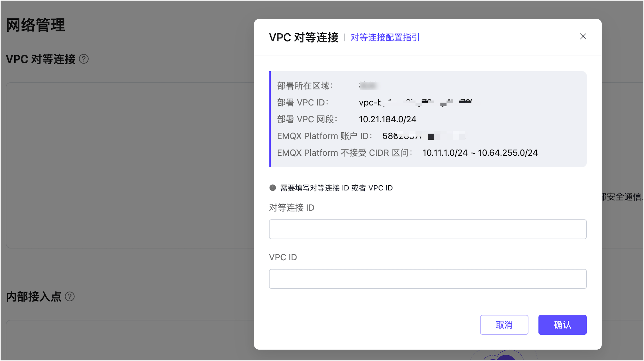Click the help icon beside VPC 对等连接
This screenshot has height=361, width=644.
83,59
